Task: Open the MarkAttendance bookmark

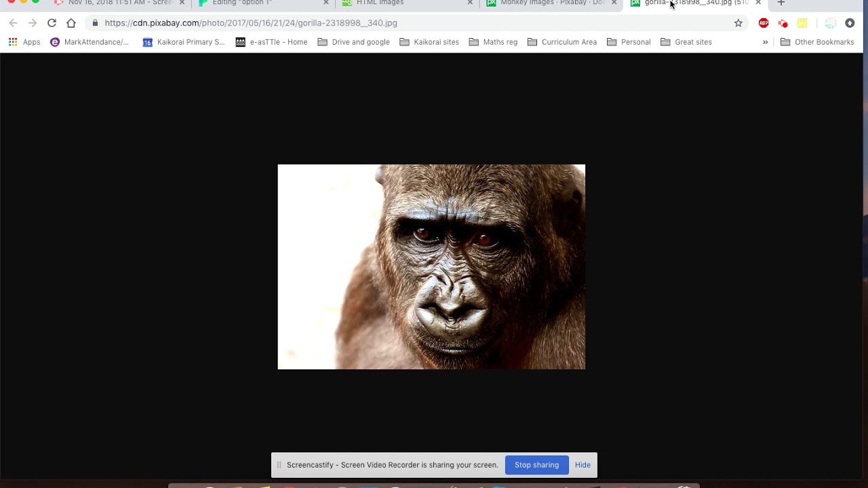Action: (x=90, y=42)
